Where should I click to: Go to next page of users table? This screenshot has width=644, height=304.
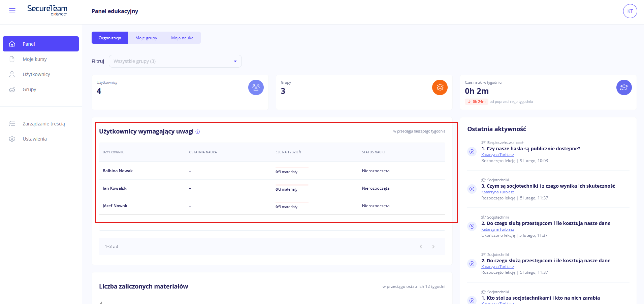click(x=433, y=246)
